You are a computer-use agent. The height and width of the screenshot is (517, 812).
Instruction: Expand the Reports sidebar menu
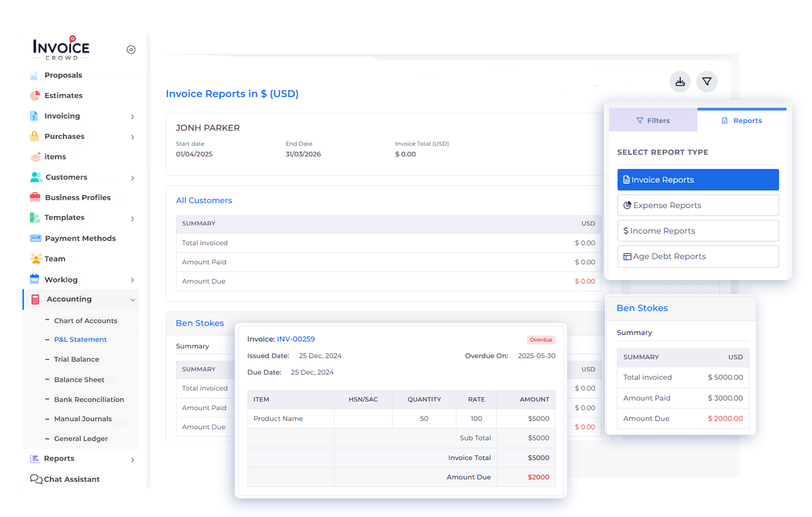(133, 460)
